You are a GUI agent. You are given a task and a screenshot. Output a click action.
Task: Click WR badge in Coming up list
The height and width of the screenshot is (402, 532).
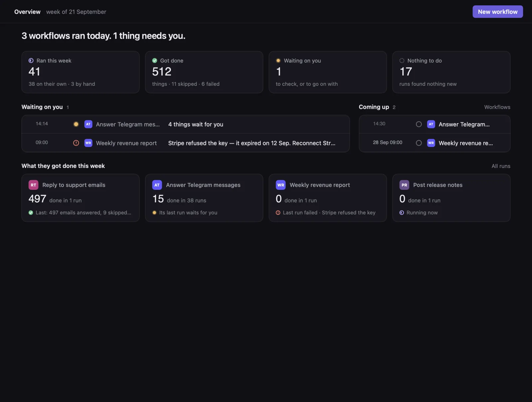click(431, 143)
